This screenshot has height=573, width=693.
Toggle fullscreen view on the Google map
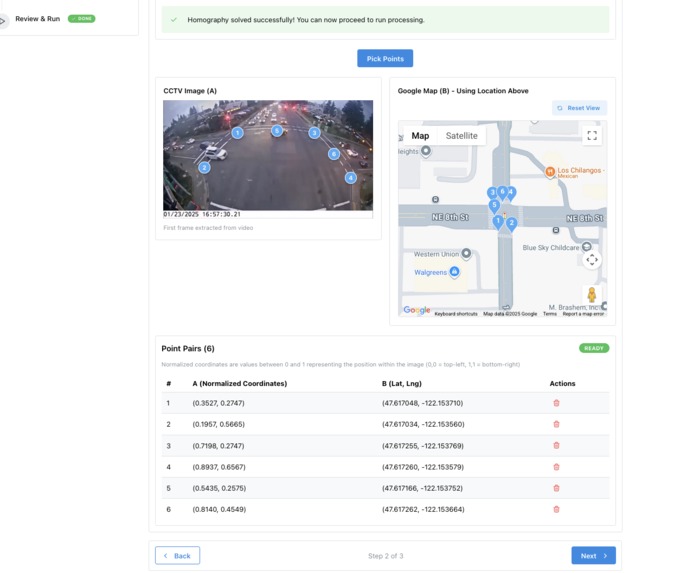(592, 135)
